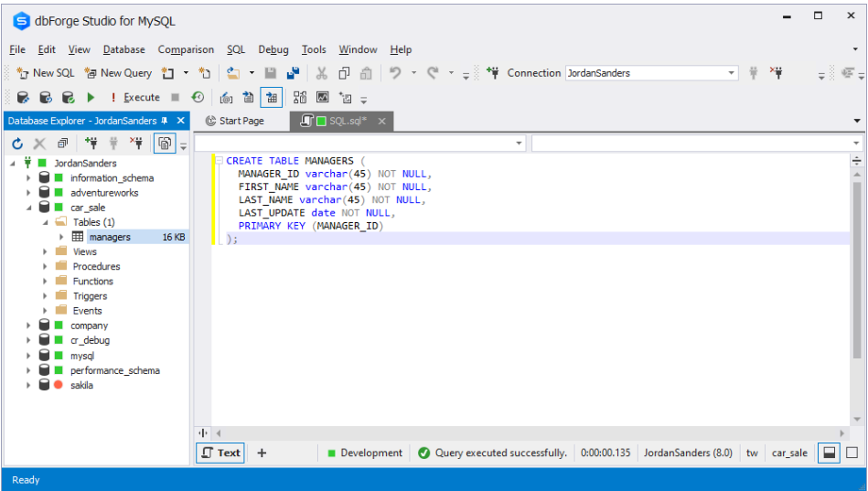Click the Development environment category label
The width and height of the screenshot is (868, 491).
pos(365,453)
